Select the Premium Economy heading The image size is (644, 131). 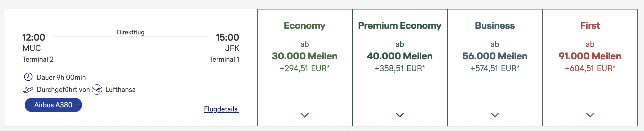400,26
